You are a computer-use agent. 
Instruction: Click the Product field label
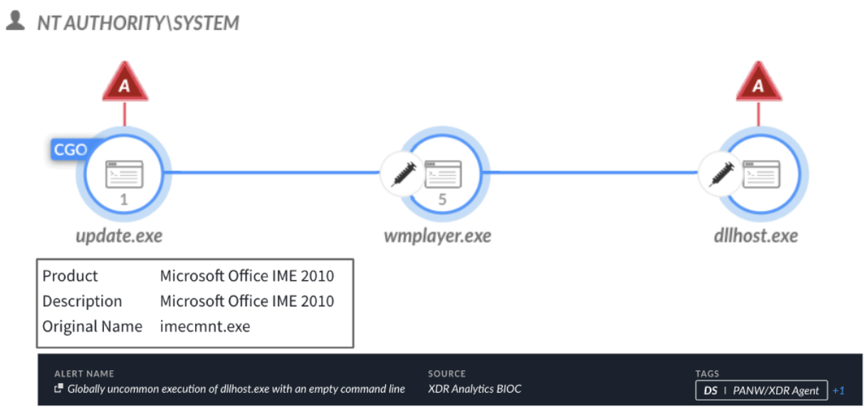[x=70, y=276]
